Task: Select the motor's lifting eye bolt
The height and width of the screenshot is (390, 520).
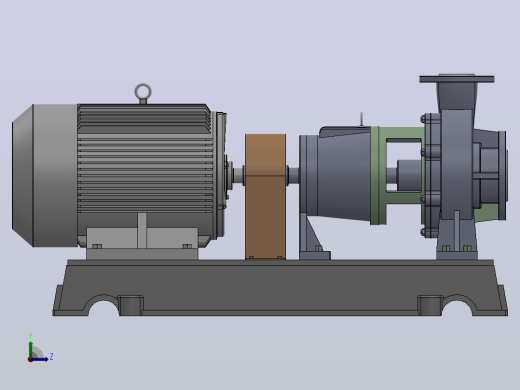Action: click(x=143, y=93)
